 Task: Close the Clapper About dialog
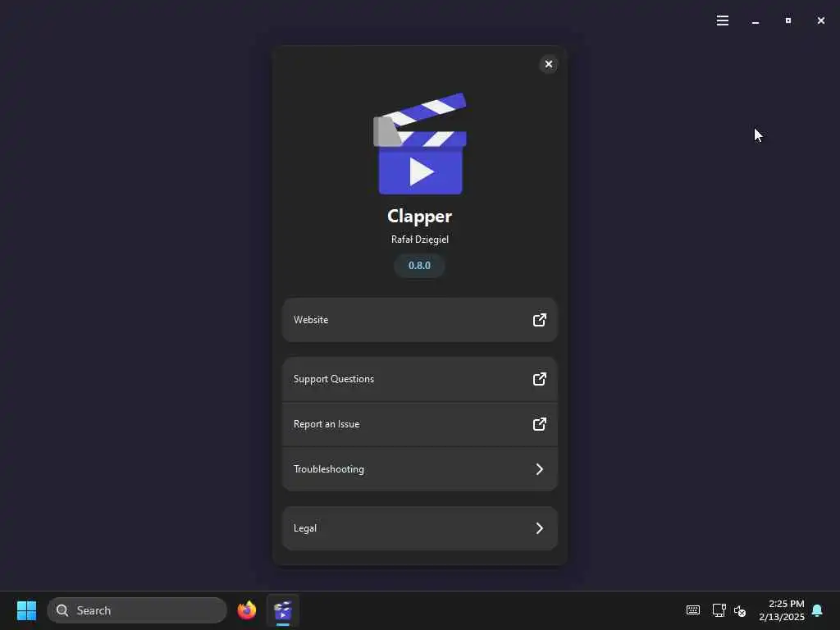point(549,64)
